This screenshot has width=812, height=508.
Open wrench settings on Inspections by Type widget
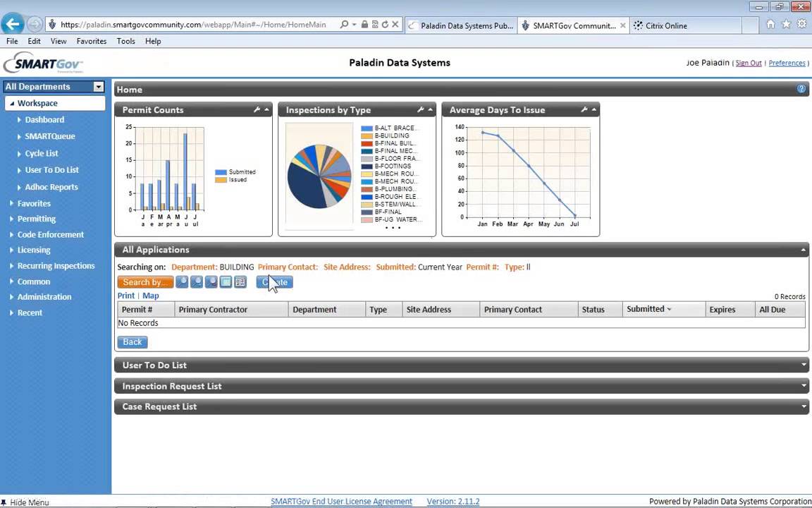coord(421,110)
